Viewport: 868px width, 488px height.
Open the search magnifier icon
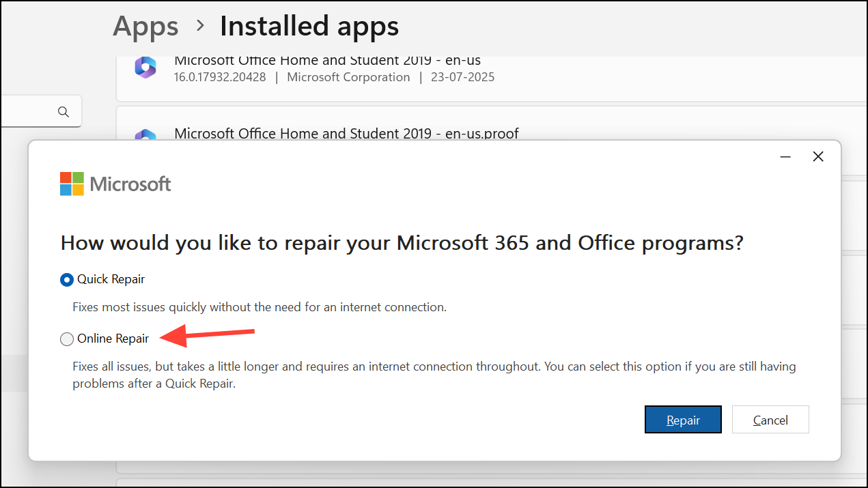pyautogui.click(x=63, y=111)
